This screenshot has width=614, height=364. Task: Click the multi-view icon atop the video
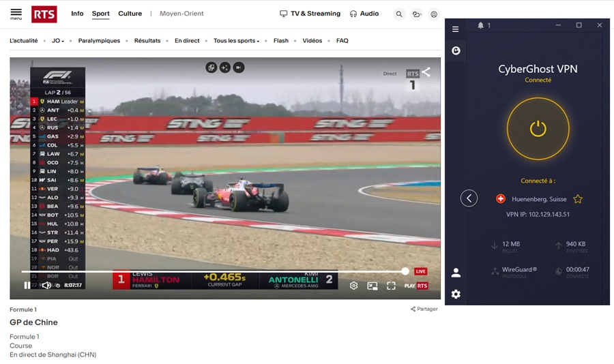coord(211,67)
